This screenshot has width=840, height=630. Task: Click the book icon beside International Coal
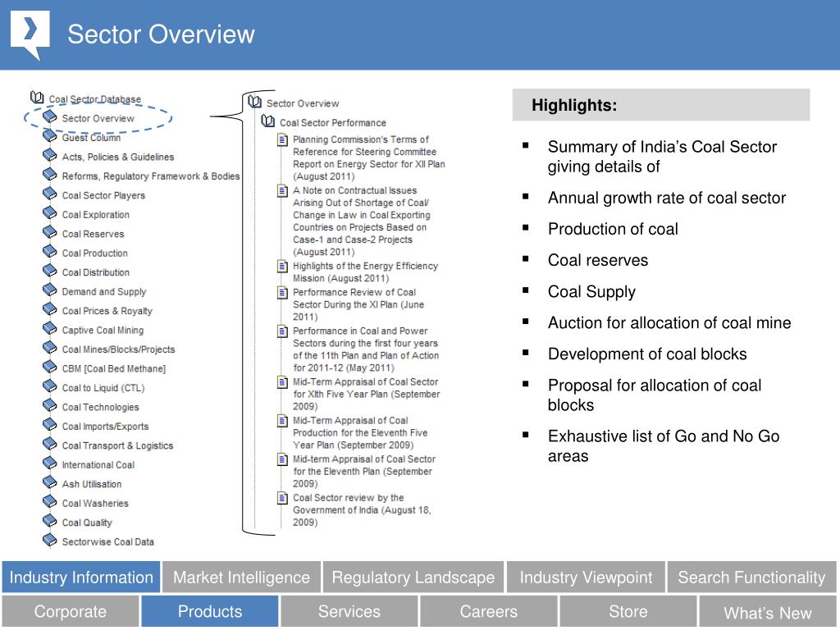[x=50, y=463]
